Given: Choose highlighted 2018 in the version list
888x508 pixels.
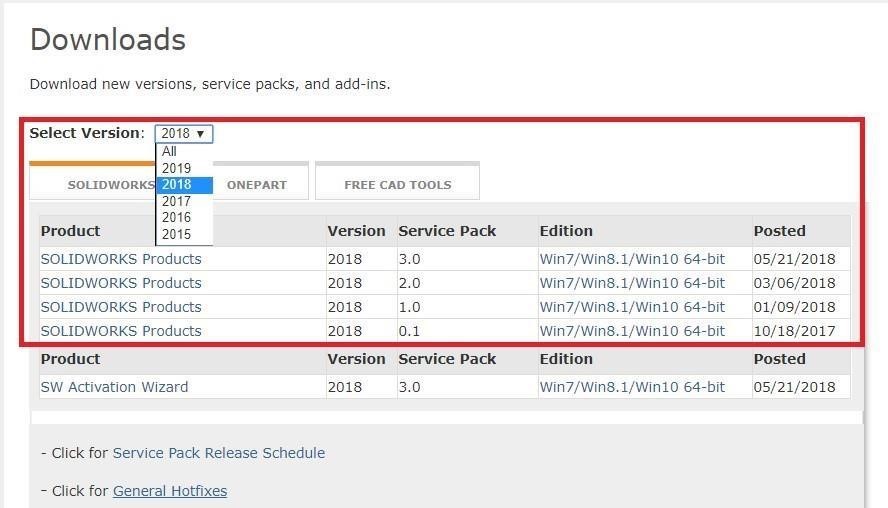Looking at the screenshot, I should tap(184, 185).
